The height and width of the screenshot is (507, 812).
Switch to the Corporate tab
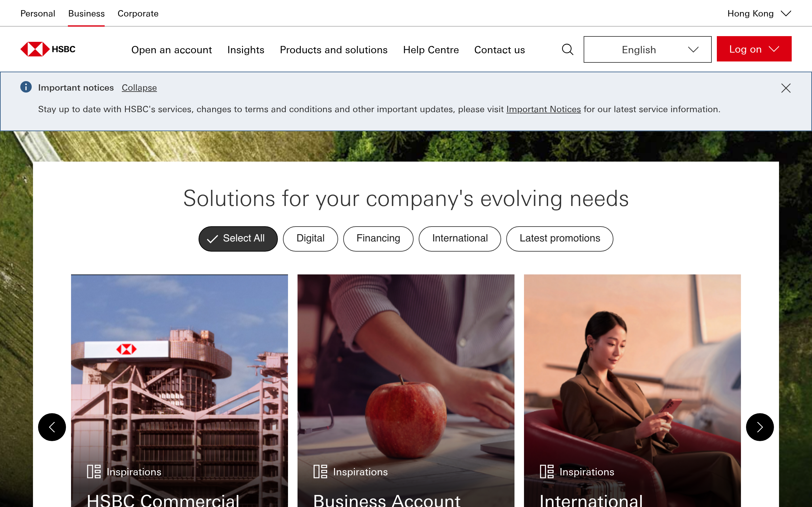pyautogui.click(x=138, y=13)
